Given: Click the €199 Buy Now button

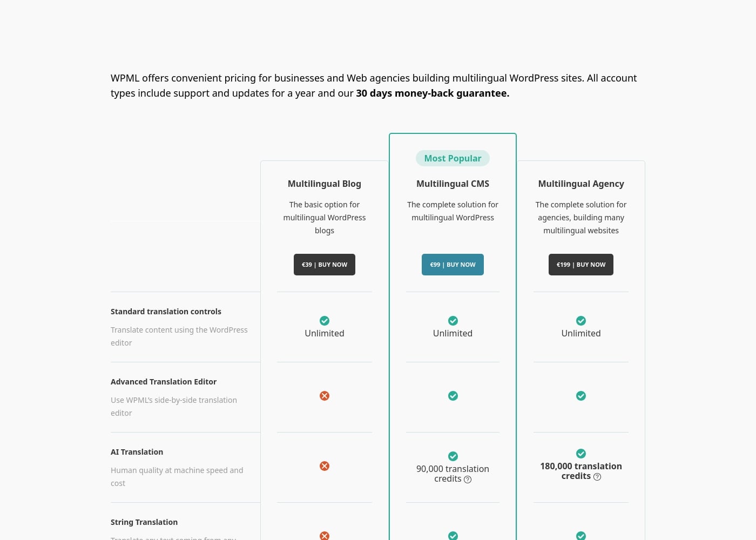Looking at the screenshot, I should tap(581, 265).
